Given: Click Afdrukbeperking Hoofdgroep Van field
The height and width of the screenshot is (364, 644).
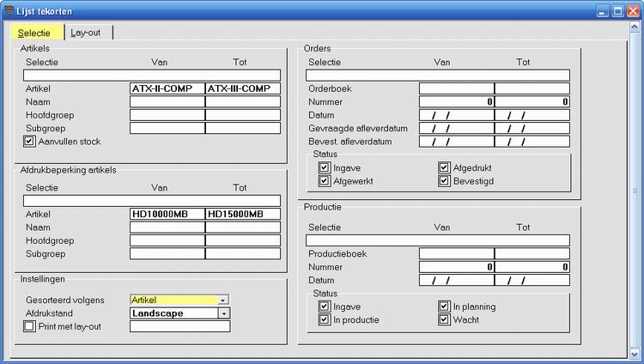Looking at the screenshot, I should 167,240.
